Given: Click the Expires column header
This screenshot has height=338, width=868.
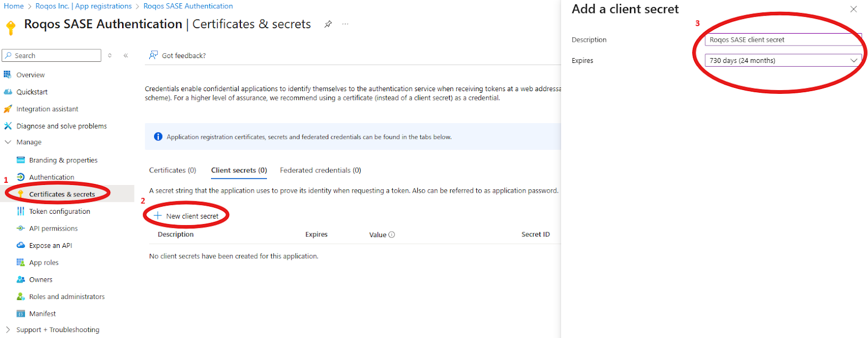Looking at the screenshot, I should click(316, 234).
